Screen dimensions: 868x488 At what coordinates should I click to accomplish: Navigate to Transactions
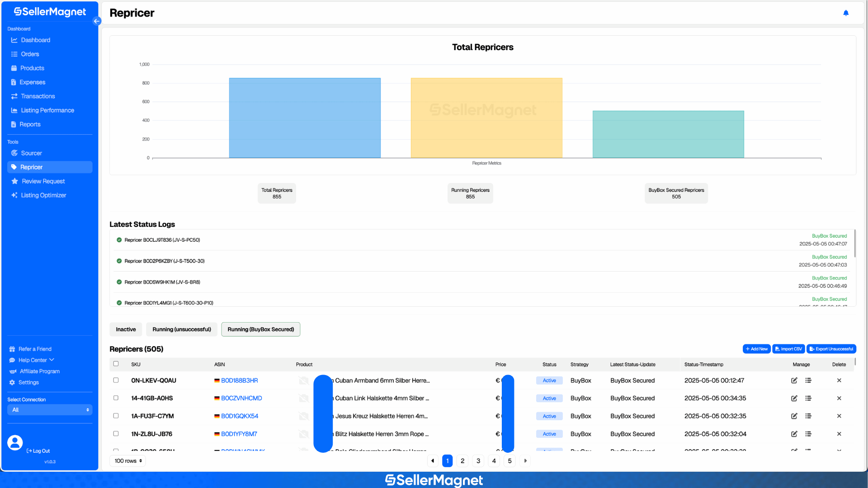(38, 96)
